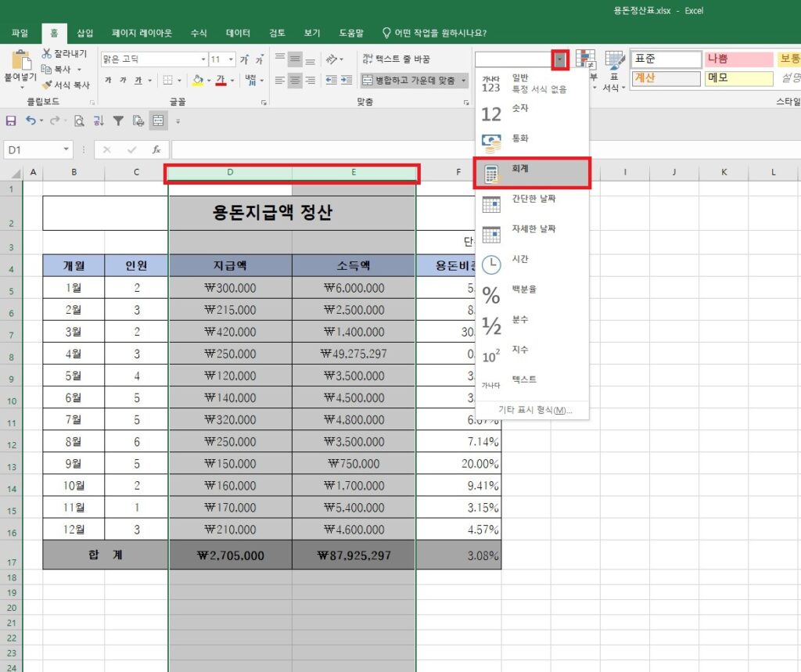Switch to the 삽입 (Insert) tab
Screen dimensions: 801x672
(84, 33)
